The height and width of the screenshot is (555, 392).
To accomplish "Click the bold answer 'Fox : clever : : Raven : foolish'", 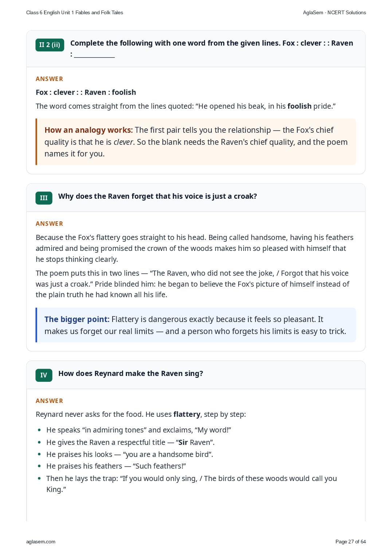I will [x=86, y=92].
